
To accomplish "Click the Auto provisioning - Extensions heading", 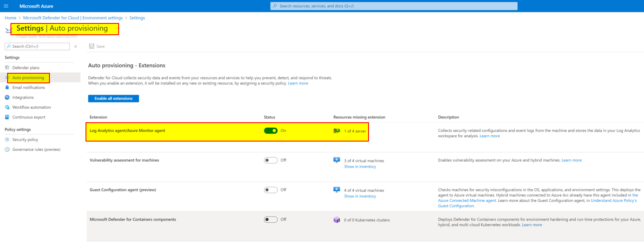I will [127, 66].
